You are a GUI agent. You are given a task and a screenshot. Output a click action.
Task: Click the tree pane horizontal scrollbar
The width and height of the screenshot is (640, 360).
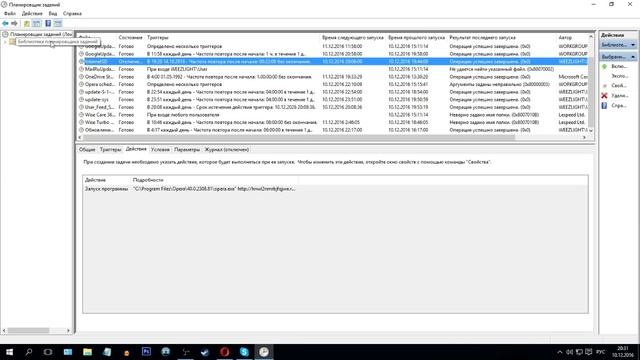[29, 330]
